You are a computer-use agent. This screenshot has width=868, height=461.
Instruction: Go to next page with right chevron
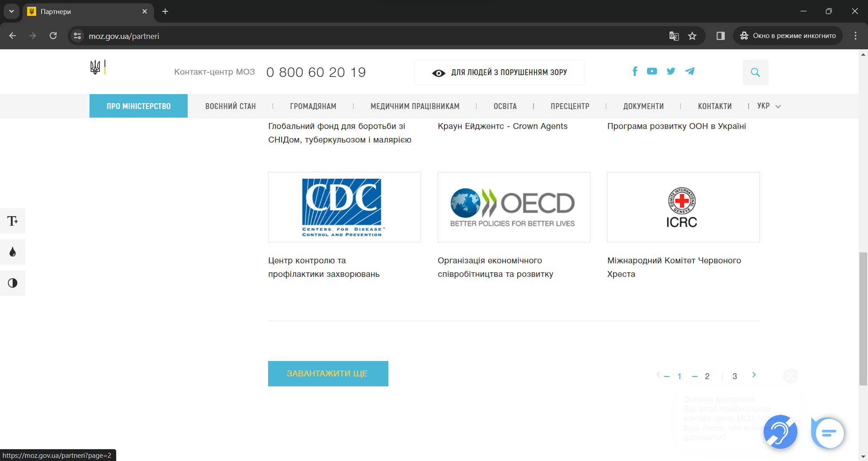click(754, 375)
